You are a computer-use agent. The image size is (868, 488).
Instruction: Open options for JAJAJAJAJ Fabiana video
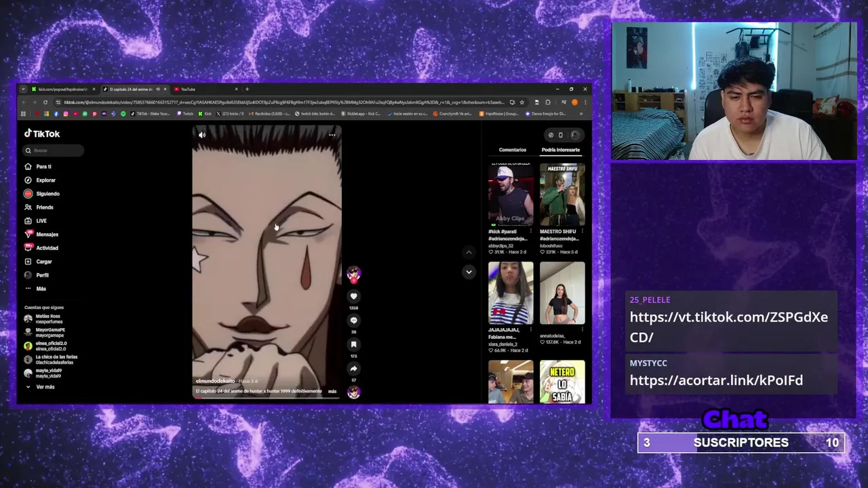[x=530, y=330]
